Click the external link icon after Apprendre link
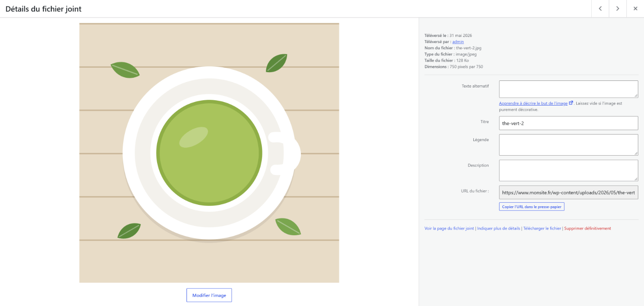 tap(571, 103)
